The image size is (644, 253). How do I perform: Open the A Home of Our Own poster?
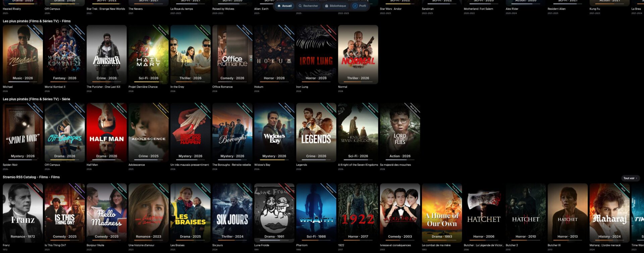442,213
